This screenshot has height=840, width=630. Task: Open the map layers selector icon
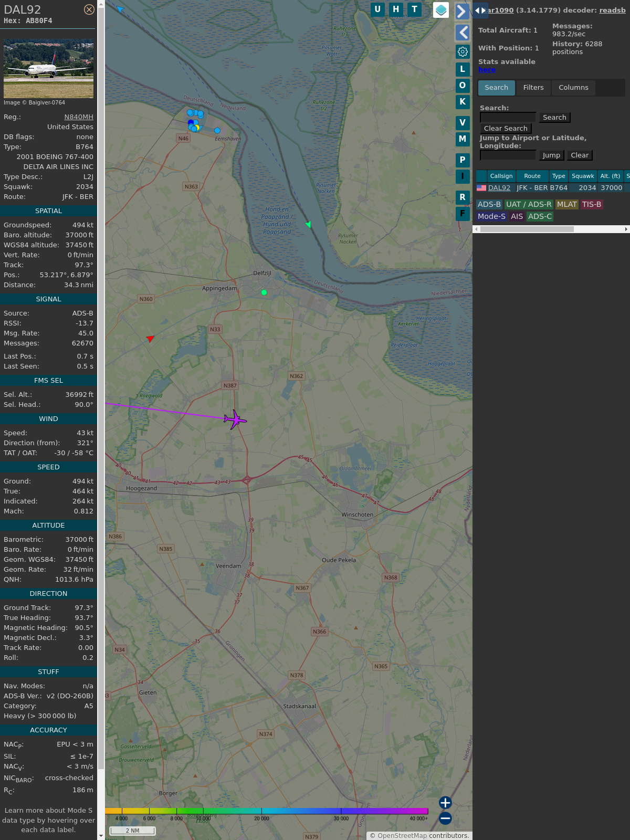coord(441,10)
